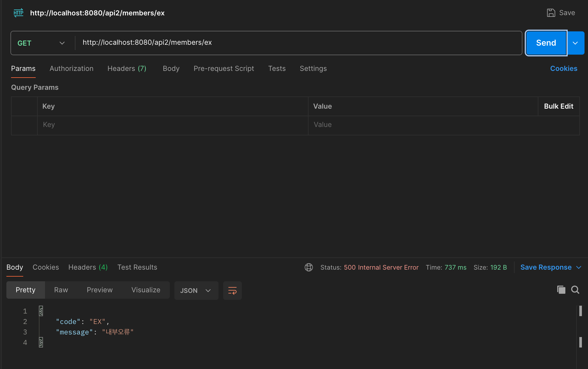588x369 pixels.
Task: Click the HTTP request type icon
Action: tap(19, 13)
